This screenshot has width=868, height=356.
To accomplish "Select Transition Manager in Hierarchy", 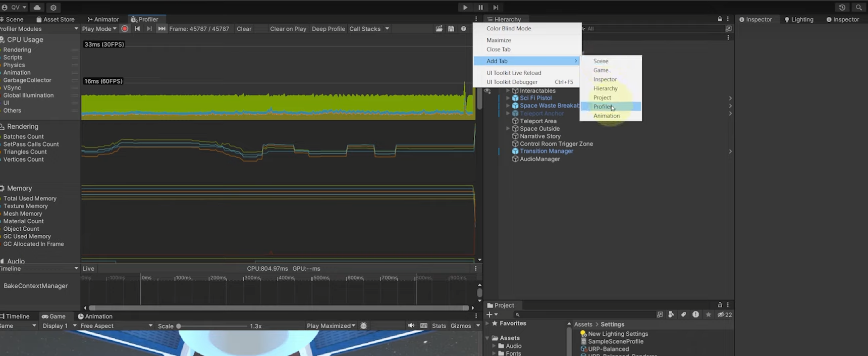I will pos(547,151).
